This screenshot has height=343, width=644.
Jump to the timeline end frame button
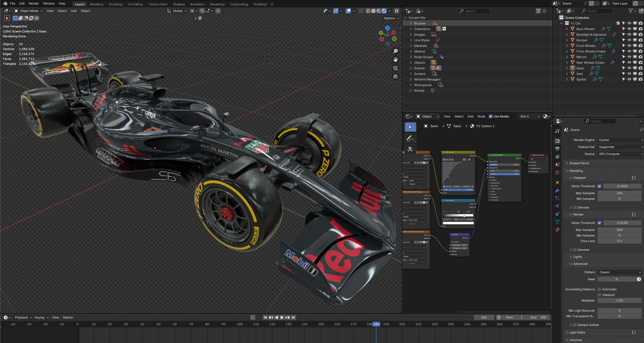(x=293, y=318)
